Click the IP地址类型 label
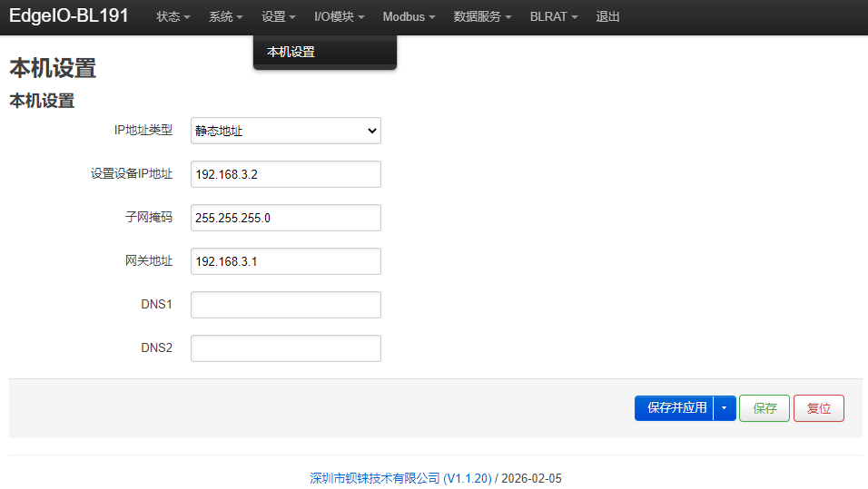This screenshot has height=489, width=868. coord(143,130)
